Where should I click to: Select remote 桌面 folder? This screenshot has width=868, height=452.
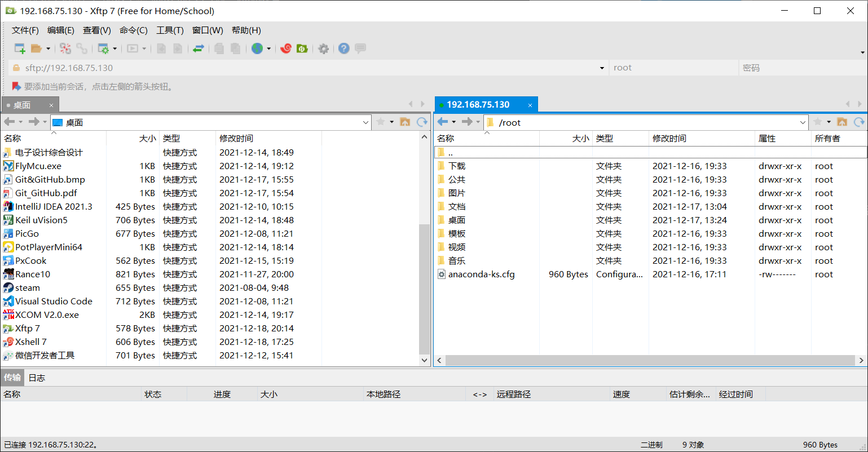coord(457,220)
